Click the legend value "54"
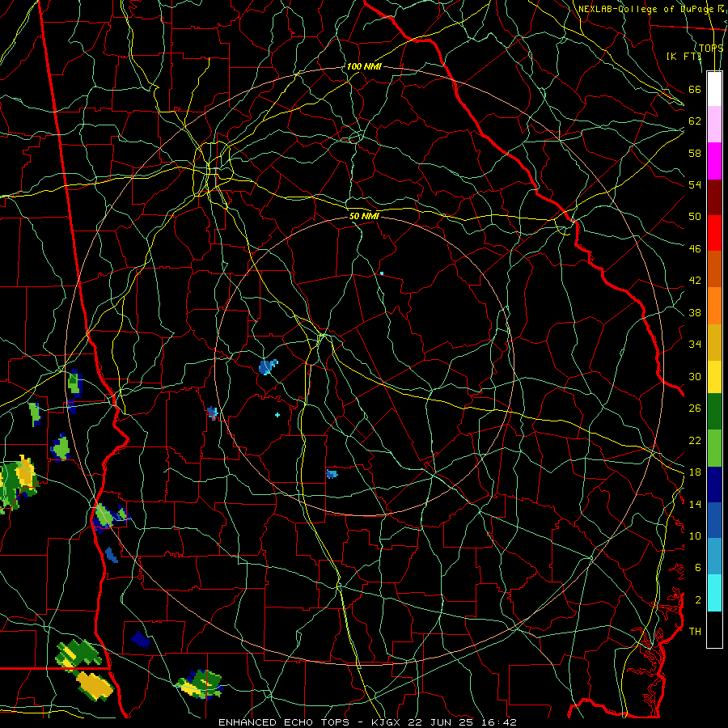 pos(695,184)
